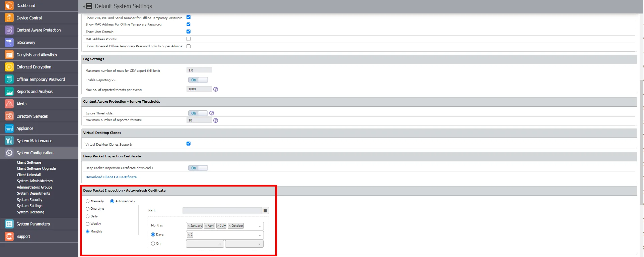Show help for Maximum number of reported threats

coord(216,120)
